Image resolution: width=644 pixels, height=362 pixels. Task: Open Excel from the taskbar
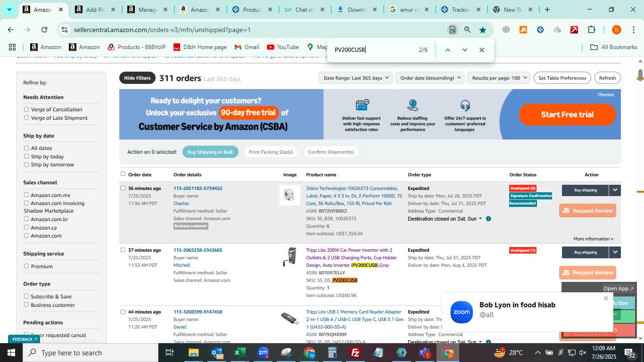[240, 353]
